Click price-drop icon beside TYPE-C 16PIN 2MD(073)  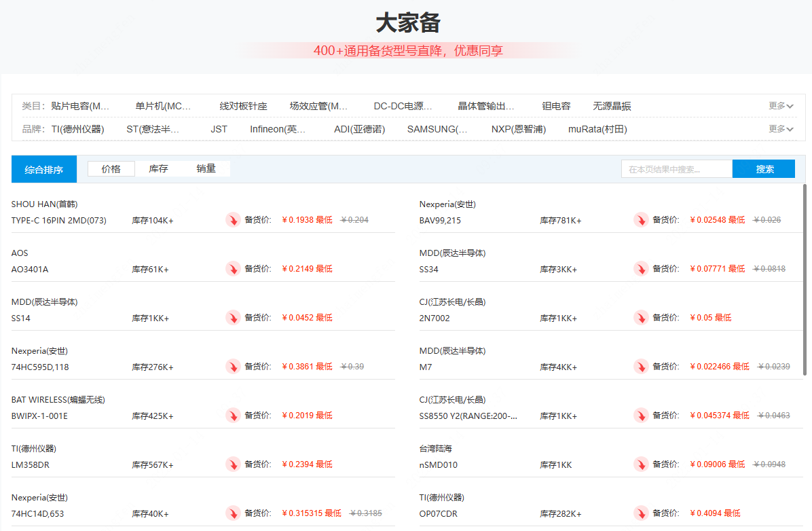[233, 220]
